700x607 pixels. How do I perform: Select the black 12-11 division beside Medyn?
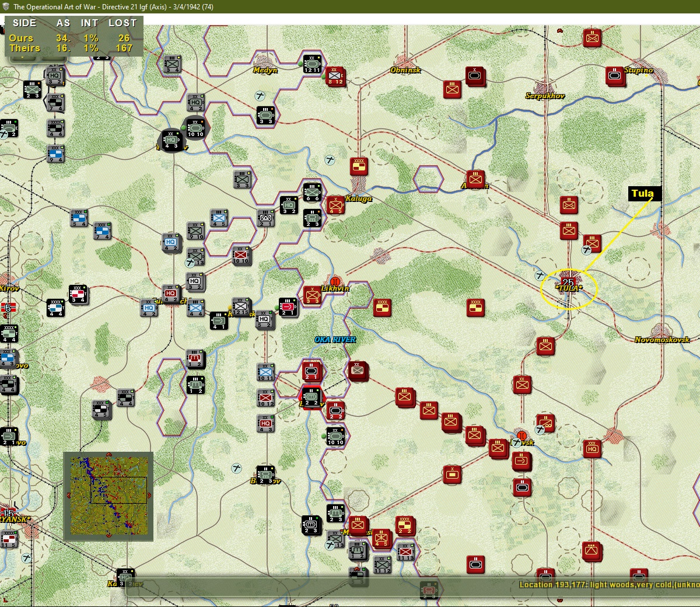point(312,64)
